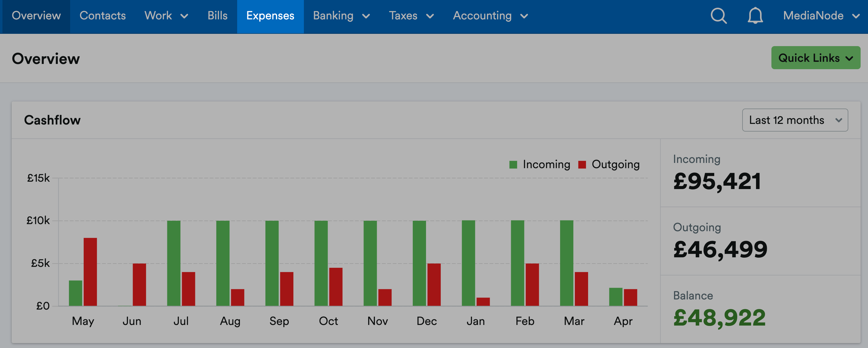Expand the Banking menu chevron
The width and height of the screenshot is (868, 348).
point(366,16)
